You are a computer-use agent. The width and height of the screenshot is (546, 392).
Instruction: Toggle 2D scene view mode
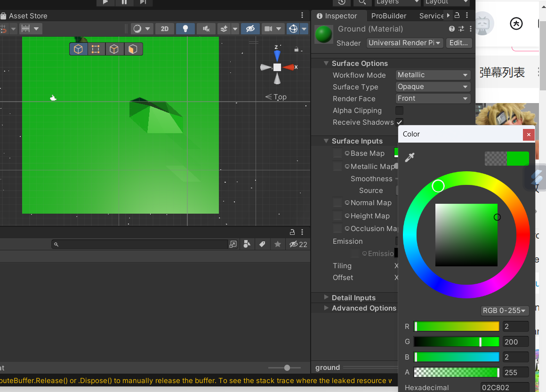click(x=165, y=29)
